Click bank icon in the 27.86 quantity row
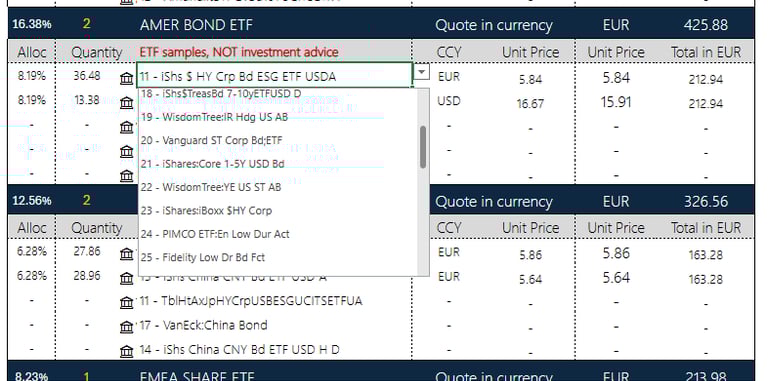Image resolution: width=768 pixels, height=381 pixels. coord(126,254)
